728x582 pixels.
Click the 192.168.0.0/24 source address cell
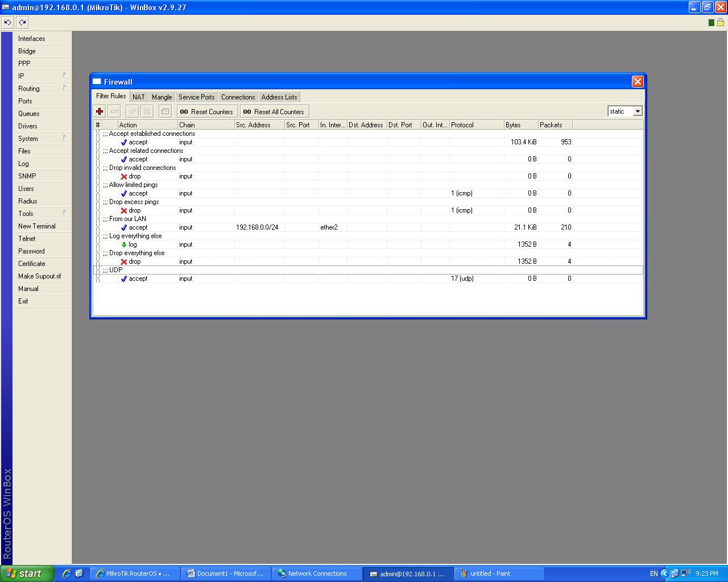(260, 227)
